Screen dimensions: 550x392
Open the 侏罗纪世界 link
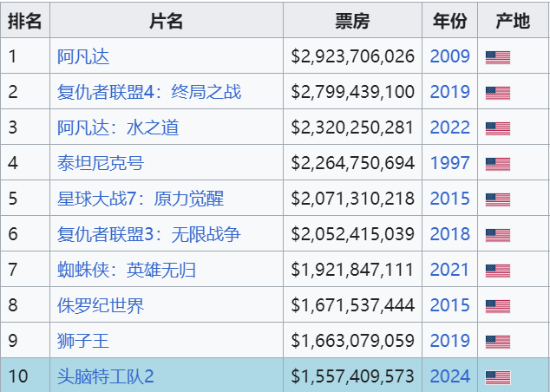coord(101,305)
